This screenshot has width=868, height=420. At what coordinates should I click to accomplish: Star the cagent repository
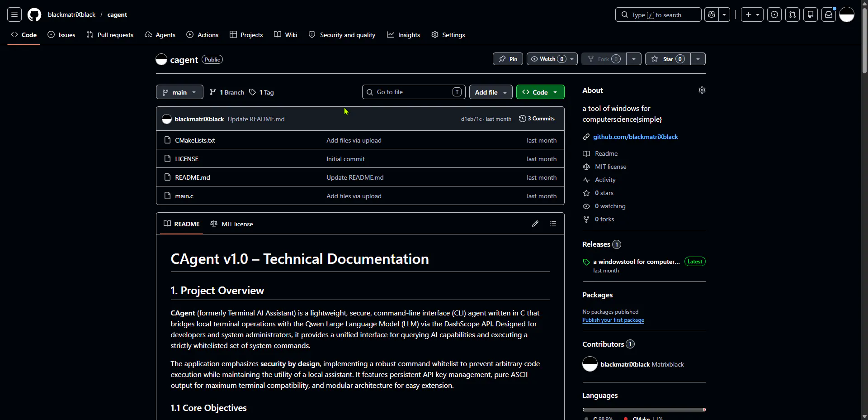point(668,59)
